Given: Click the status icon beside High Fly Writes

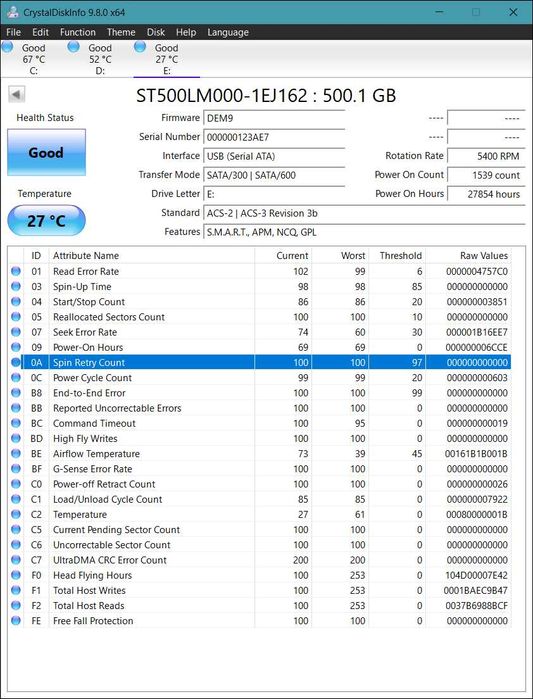Looking at the screenshot, I should 16,438.
